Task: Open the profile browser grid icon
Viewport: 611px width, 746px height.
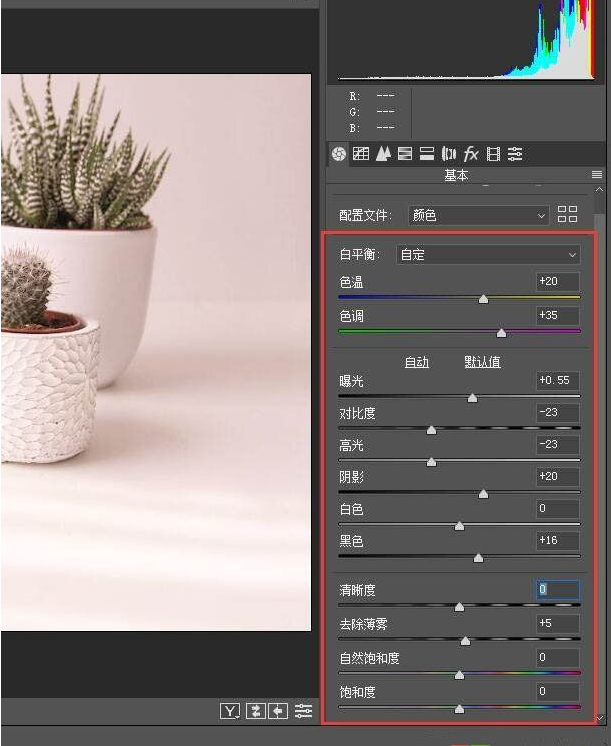Action: click(567, 214)
